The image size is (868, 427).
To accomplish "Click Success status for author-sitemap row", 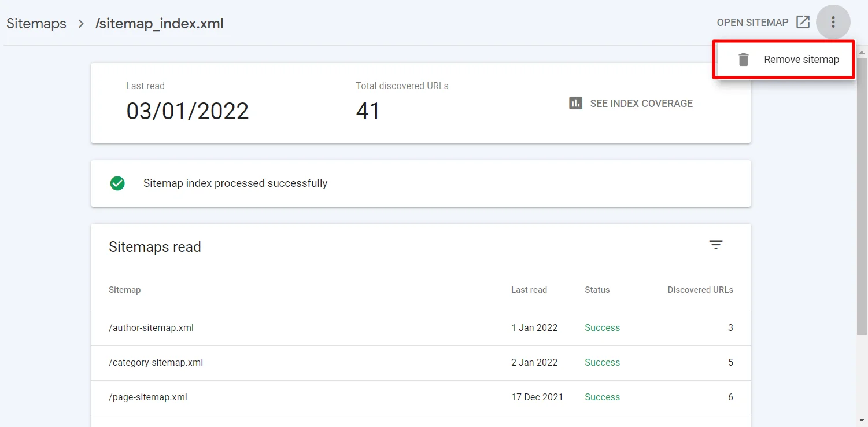I will 602,328.
